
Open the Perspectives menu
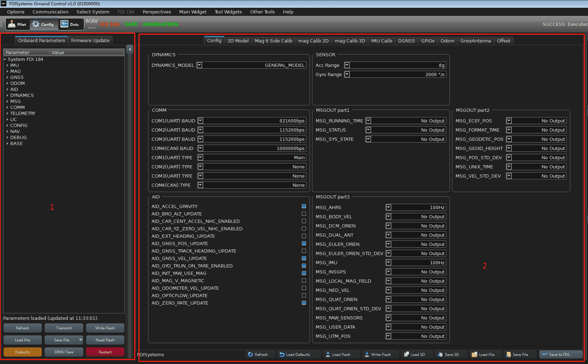tap(157, 12)
